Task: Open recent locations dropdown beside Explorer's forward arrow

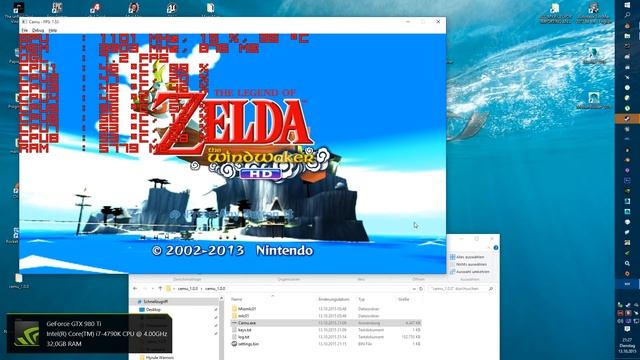Action: (x=153, y=289)
